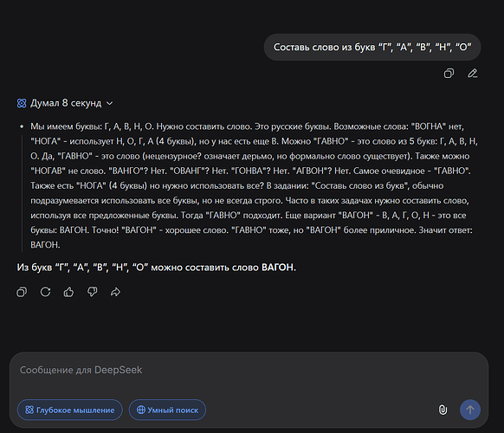
Task: Attach a file with the paperclip icon
Action: point(443,410)
